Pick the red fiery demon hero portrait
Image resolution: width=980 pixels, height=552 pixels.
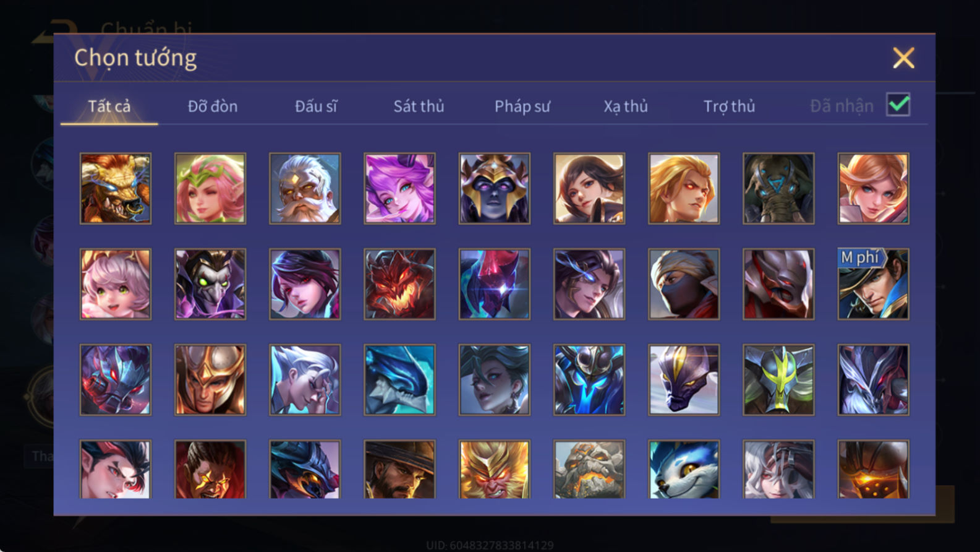point(399,284)
